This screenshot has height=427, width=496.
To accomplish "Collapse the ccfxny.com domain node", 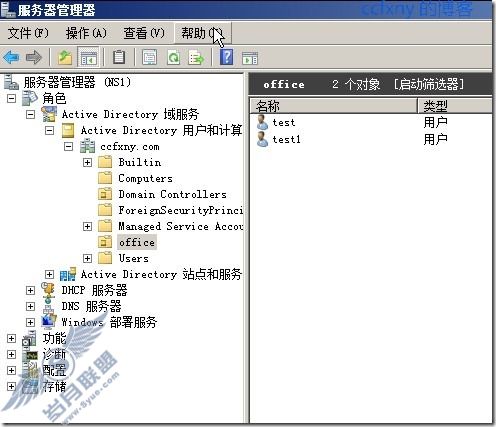I will [68, 146].
